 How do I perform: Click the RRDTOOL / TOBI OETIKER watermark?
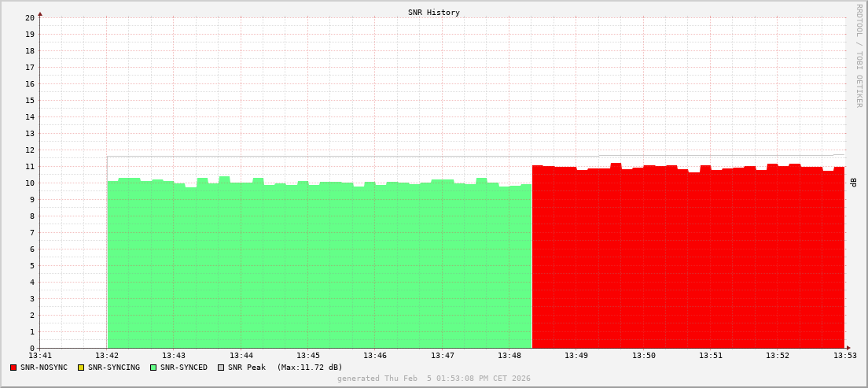(x=859, y=55)
